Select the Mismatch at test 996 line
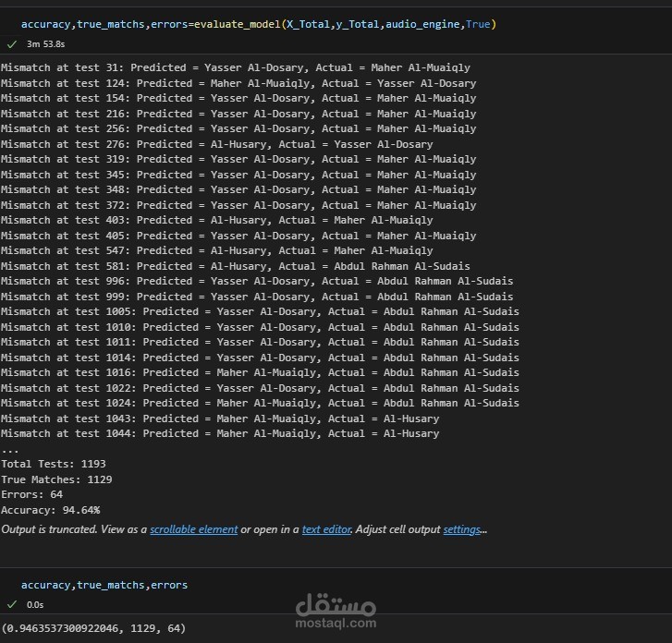672x643 pixels. (x=257, y=281)
